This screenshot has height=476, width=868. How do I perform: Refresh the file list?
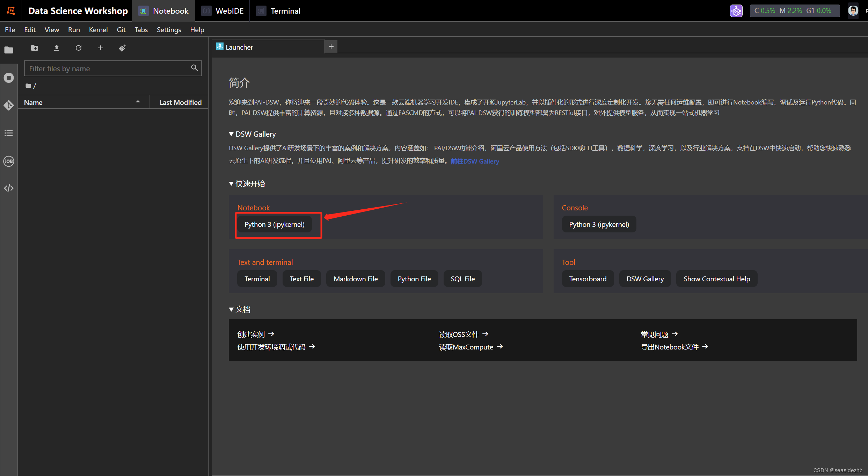click(x=79, y=48)
